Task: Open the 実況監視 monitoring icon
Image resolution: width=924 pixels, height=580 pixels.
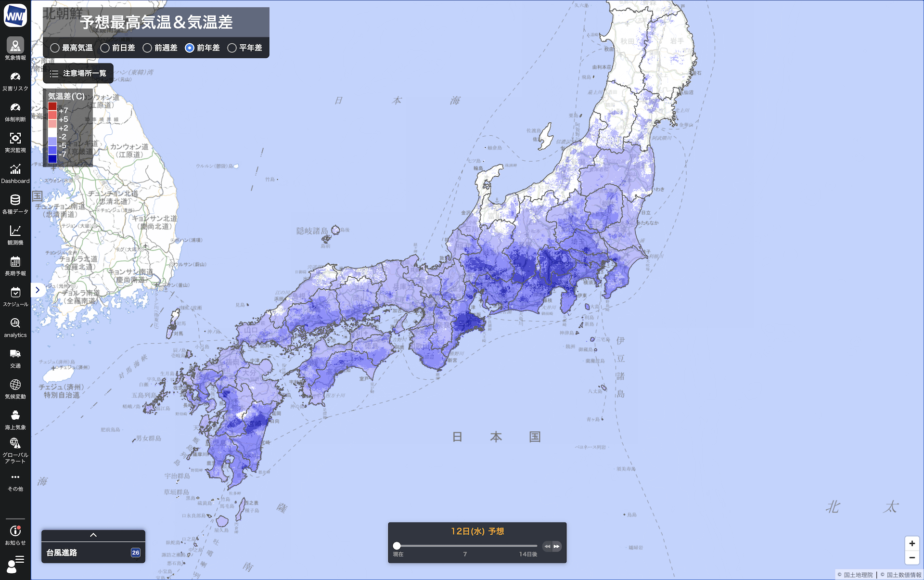Action: point(15,139)
